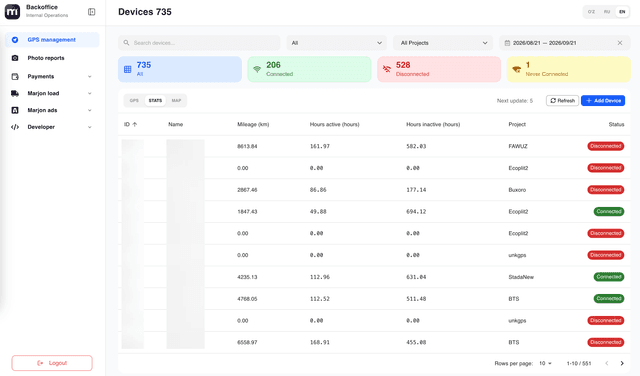Viewport: 640px width, 376px height.
Task: Clear the date range with X icon
Action: point(620,43)
